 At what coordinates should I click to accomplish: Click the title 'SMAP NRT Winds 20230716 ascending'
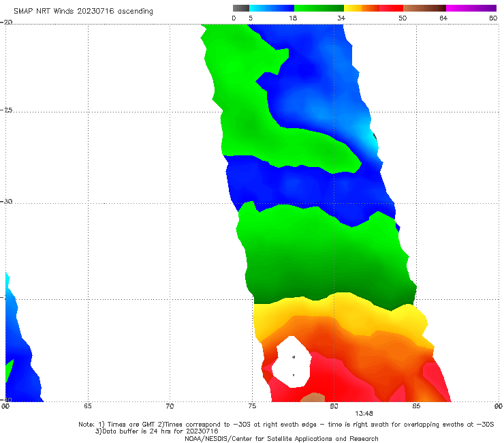83,12
